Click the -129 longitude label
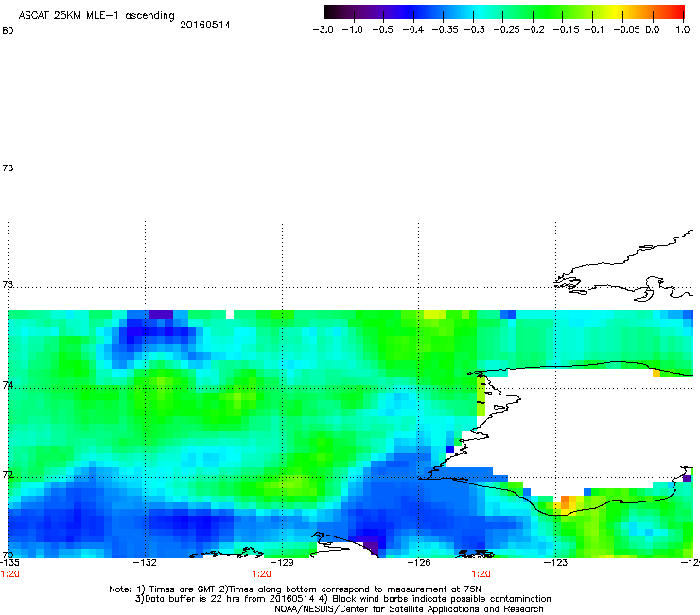This screenshot has height=615, width=700. tap(282, 563)
